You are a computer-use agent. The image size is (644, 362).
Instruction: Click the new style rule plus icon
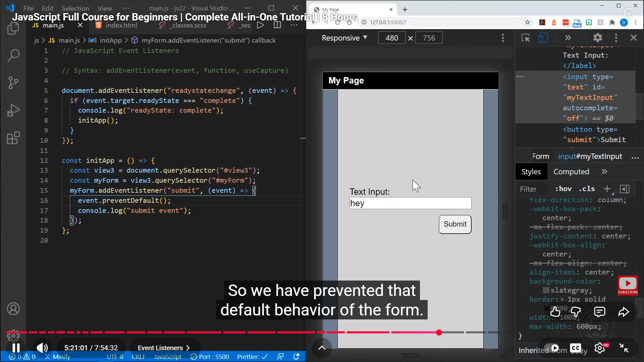(x=607, y=189)
